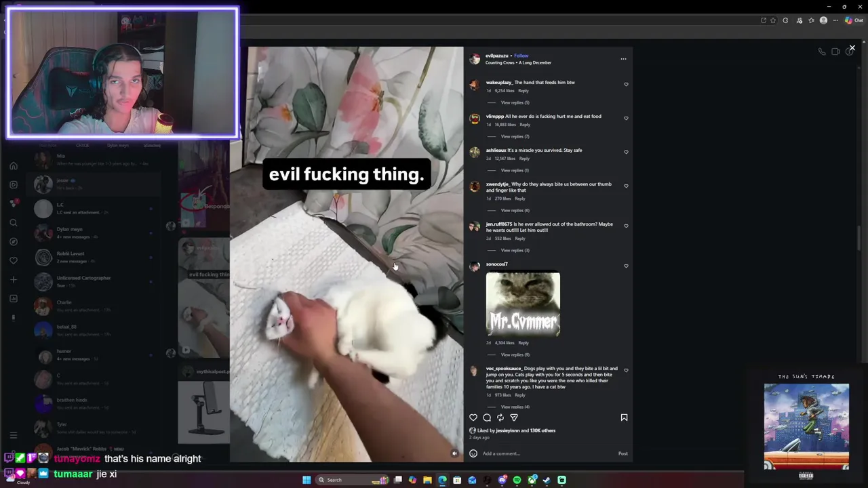
Task: Open Messages icon in the Instagram sidebar
Action: click(x=13, y=203)
